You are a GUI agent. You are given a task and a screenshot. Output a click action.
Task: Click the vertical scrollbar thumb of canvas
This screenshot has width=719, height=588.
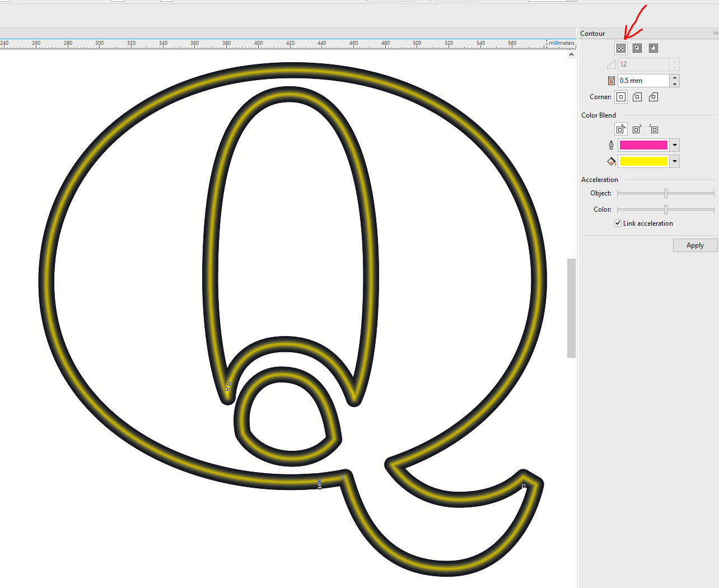click(571, 308)
